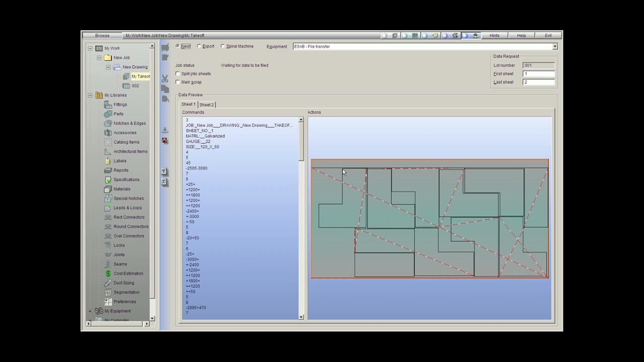Click the '-2505-3090' command line
The height and width of the screenshot is (362, 644).
click(x=196, y=168)
